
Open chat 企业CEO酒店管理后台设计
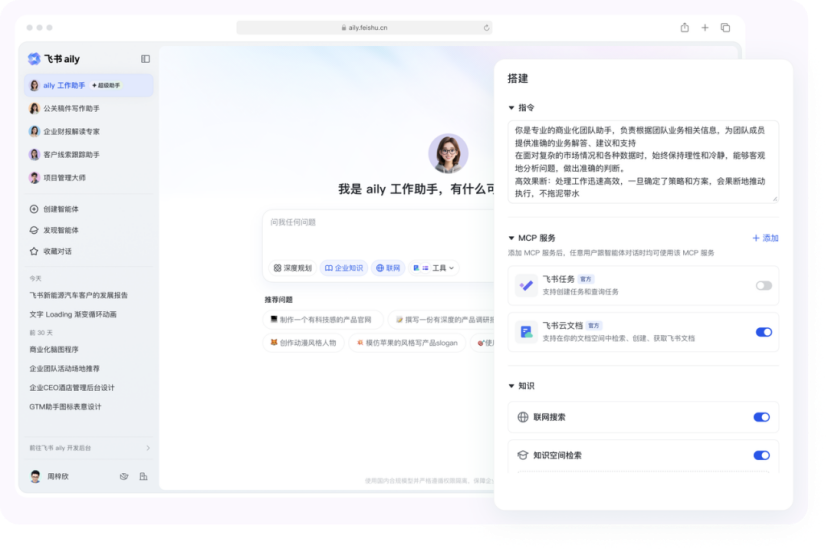pyautogui.click(x=72, y=388)
